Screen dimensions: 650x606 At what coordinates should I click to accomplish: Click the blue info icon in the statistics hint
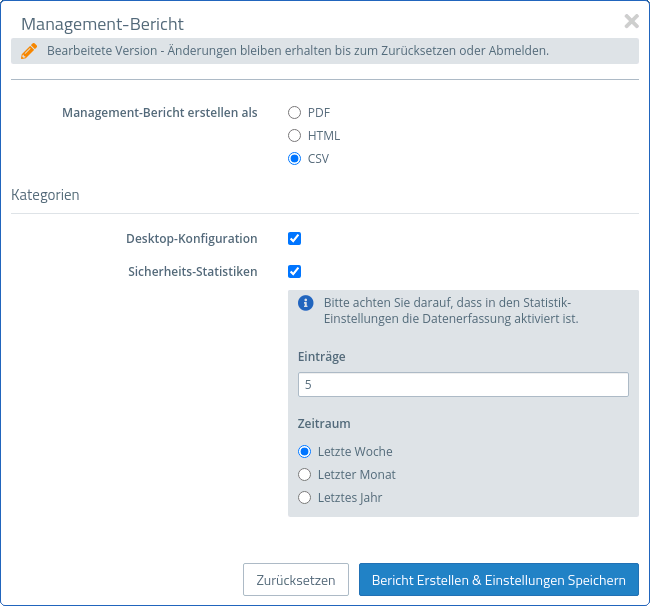pos(307,303)
